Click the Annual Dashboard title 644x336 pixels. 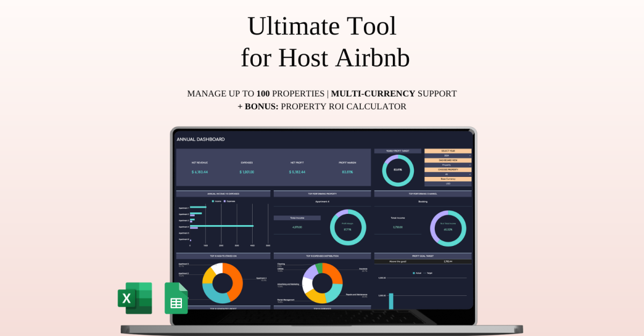[x=201, y=139]
